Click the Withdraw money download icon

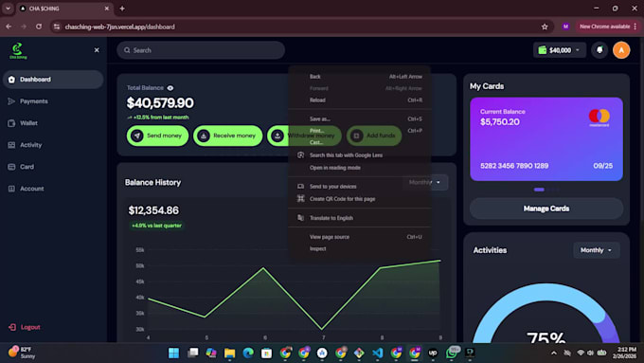[277, 136]
